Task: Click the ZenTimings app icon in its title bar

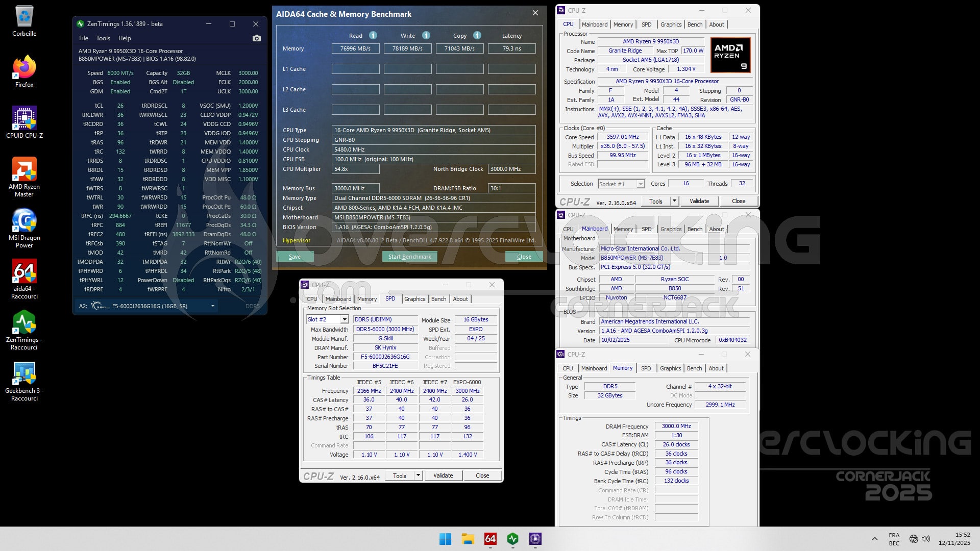Action: pyautogui.click(x=80, y=24)
